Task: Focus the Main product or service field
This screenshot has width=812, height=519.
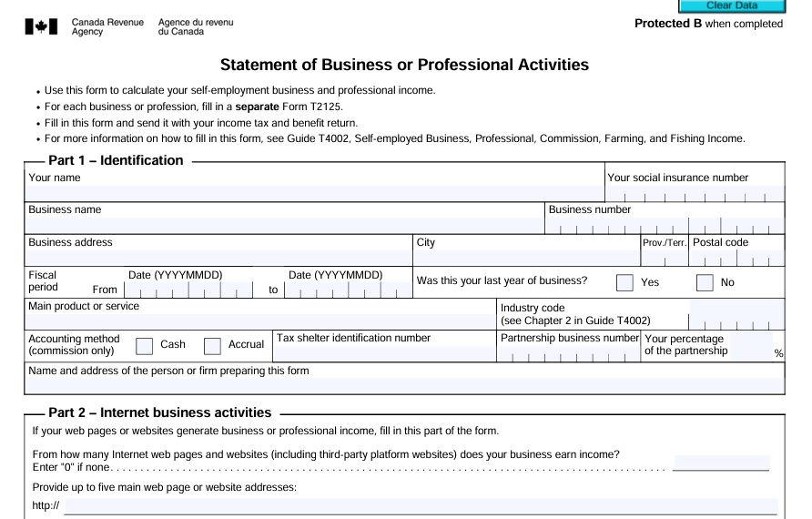Action: tap(259, 321)
